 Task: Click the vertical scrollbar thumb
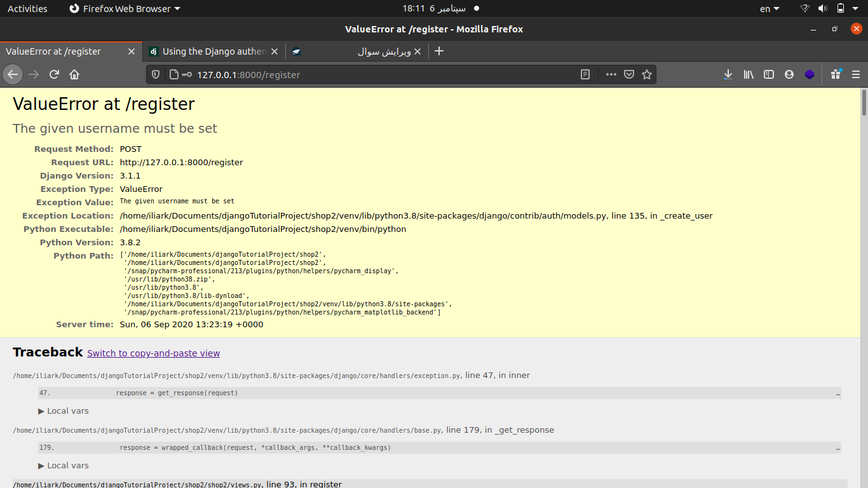point(864,104)
